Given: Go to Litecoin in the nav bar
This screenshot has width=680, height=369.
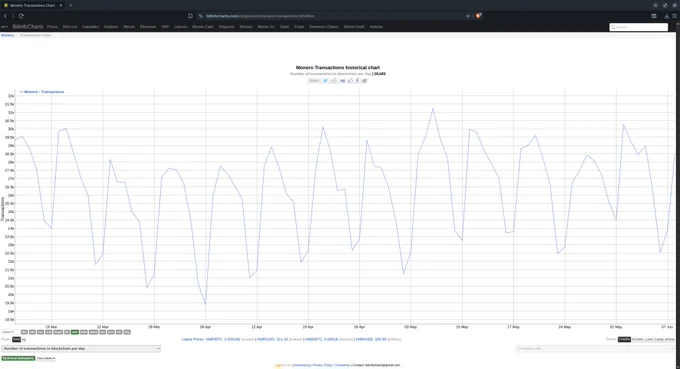Looking at the screenshot, I should coord(181,27).
